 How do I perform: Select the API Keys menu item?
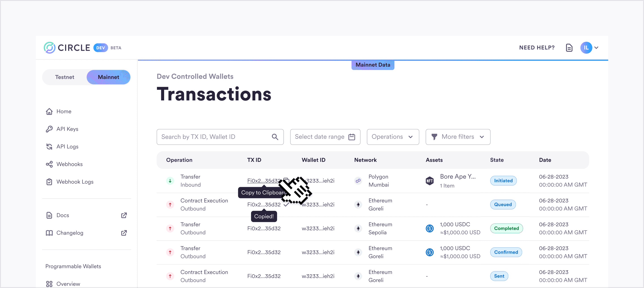click(67, 129)
